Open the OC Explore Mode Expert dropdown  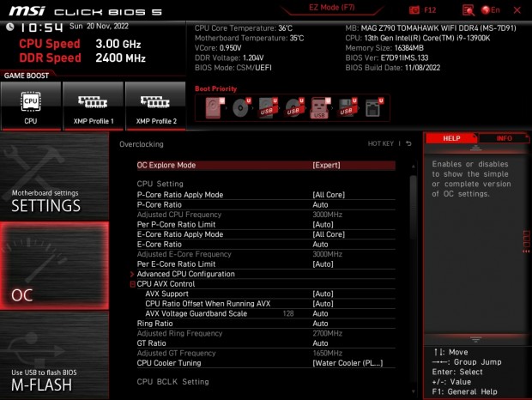pyautogui.click(x=326, y=165)
